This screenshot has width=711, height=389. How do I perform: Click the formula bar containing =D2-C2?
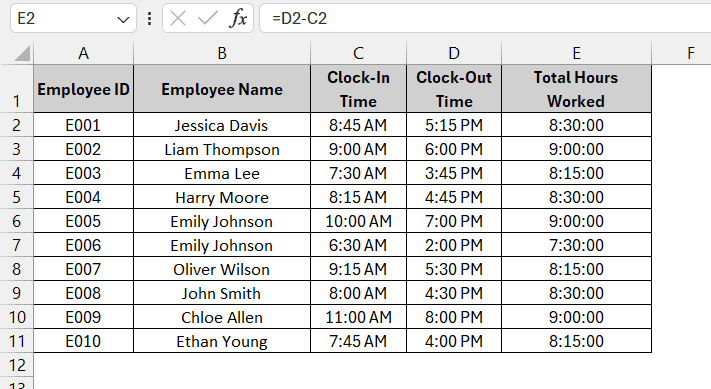coord(485,19)
